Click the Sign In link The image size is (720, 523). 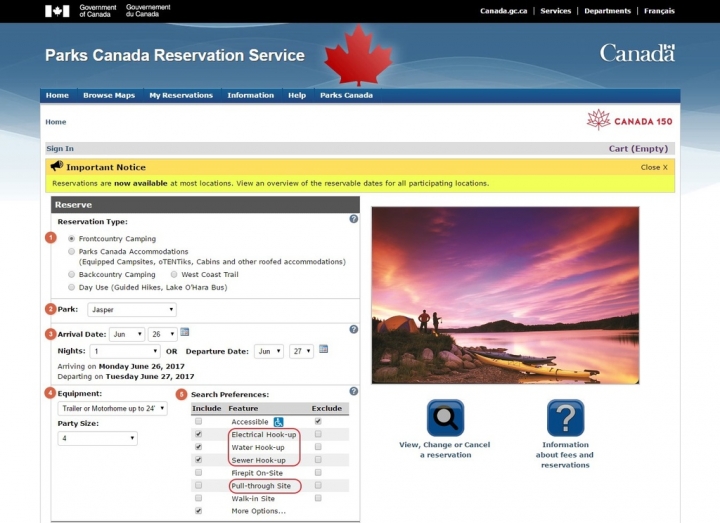click(60, 148)
